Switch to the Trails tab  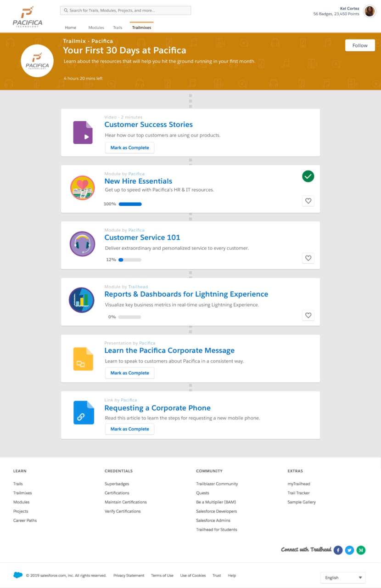coord(118,28)
